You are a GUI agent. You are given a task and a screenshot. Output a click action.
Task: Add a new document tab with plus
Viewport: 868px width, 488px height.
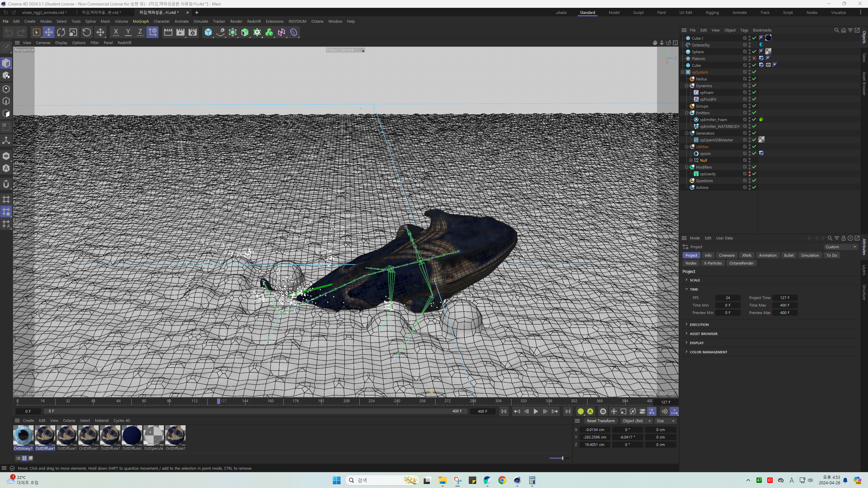[x=197, y=13]
